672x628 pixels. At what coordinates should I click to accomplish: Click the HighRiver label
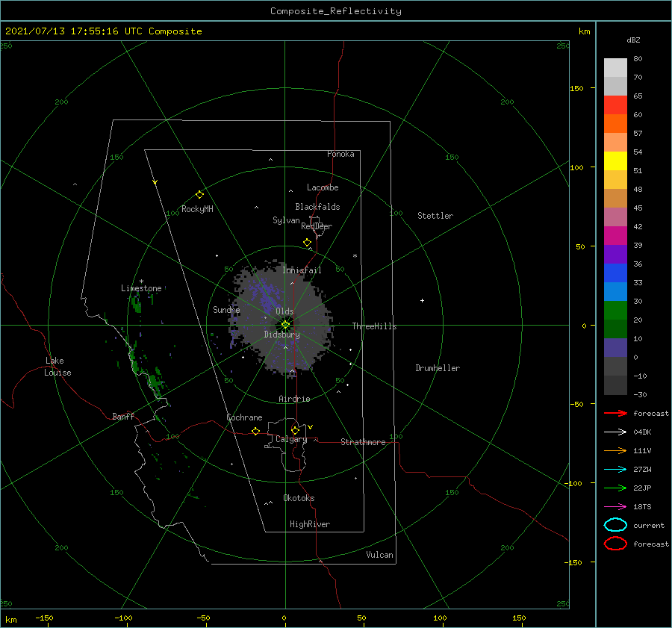(x=310, y=524)
